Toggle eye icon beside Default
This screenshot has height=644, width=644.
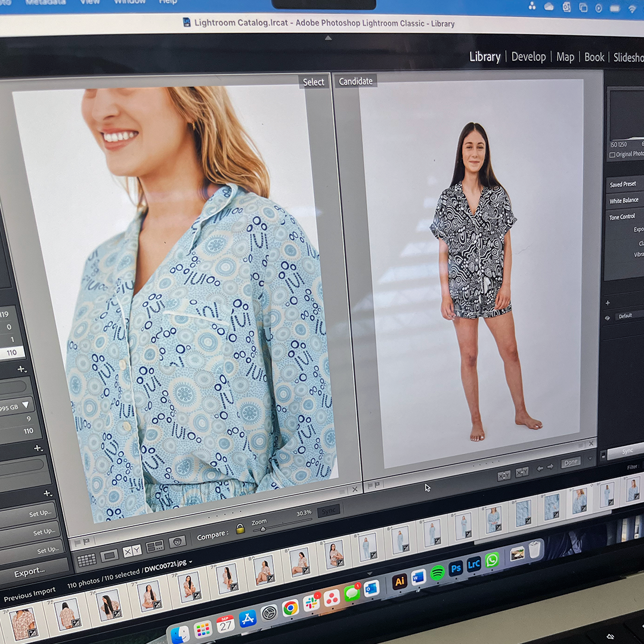(x=607, y=318)
